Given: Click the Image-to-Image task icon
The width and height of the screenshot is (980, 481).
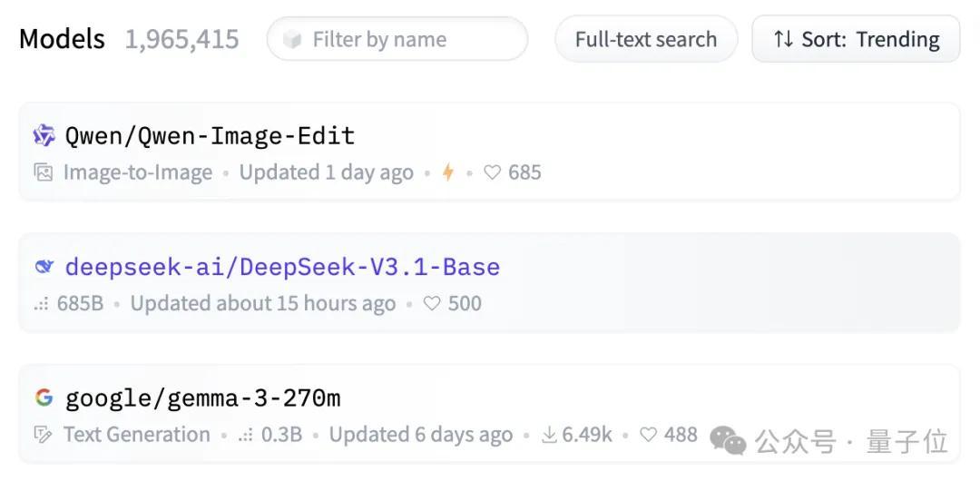Looking at the screenshot, I should point(44,172).
